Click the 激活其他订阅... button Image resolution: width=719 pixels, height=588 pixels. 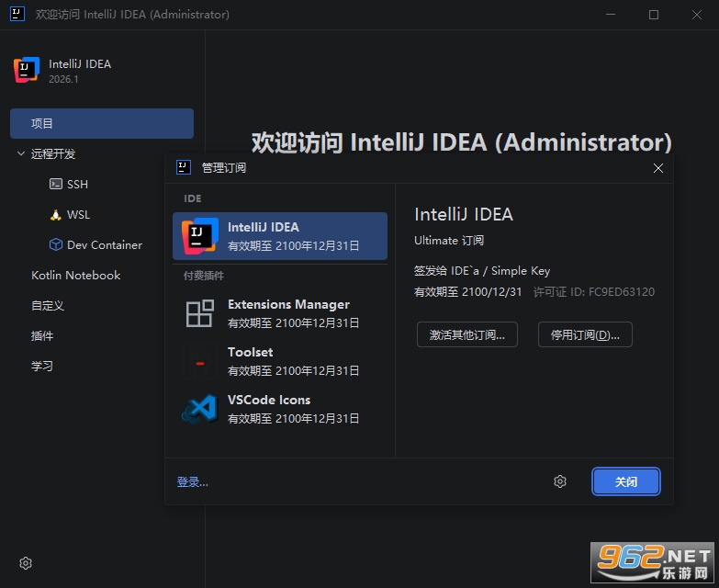(467, 334)
